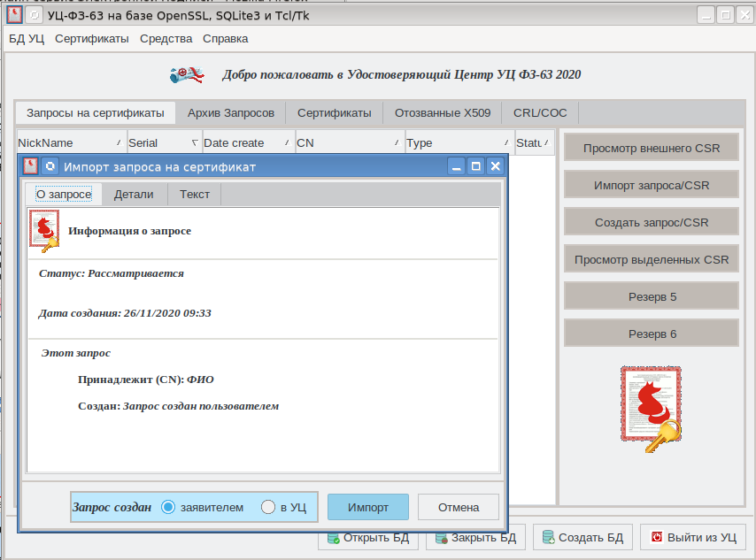Switch to the Детали tab
This screenshot has height=560, width=756.
134,195
